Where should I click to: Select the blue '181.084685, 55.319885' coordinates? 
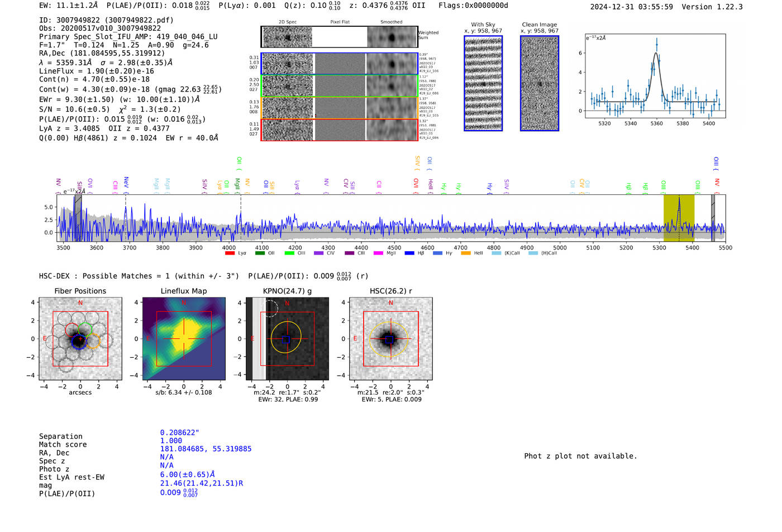coord(206,449)
